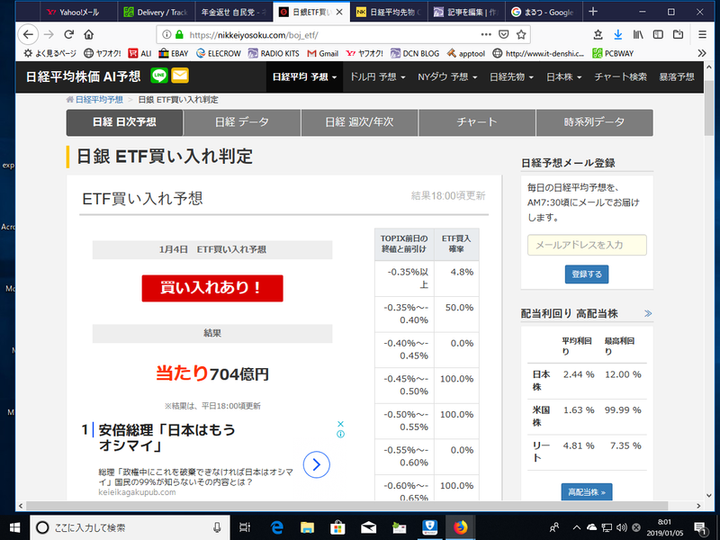Switch to the 日経 データ tab
Screen dimensions: 720x540
point(242,122)
